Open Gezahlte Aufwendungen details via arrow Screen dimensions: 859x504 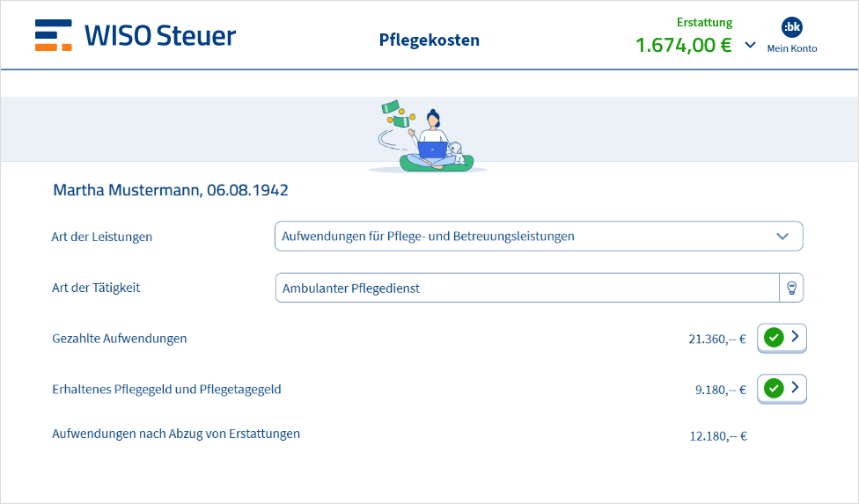[795, 337]
